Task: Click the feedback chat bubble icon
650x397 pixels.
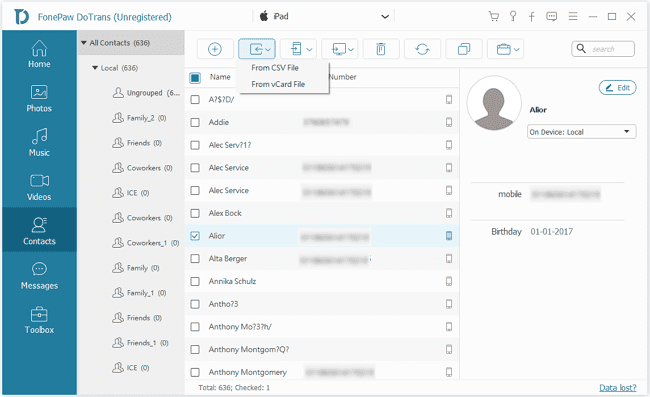Action: pyautogui.click(x=551, y=17)
